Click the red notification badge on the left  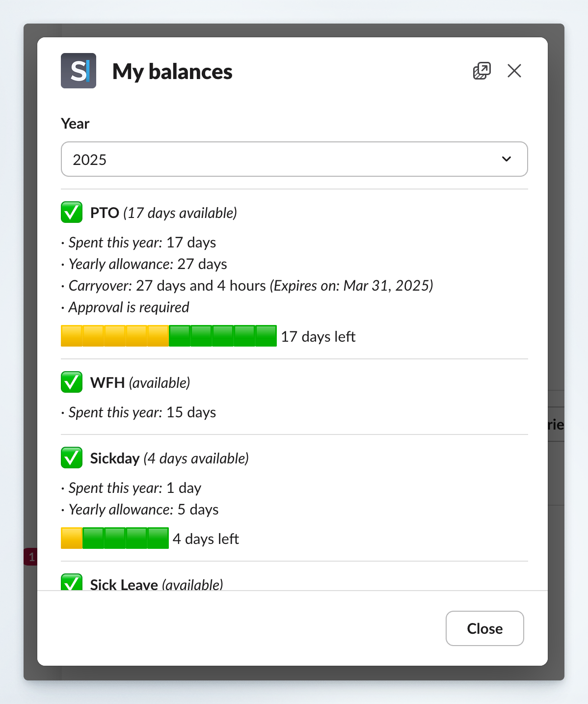coord(31,557)
